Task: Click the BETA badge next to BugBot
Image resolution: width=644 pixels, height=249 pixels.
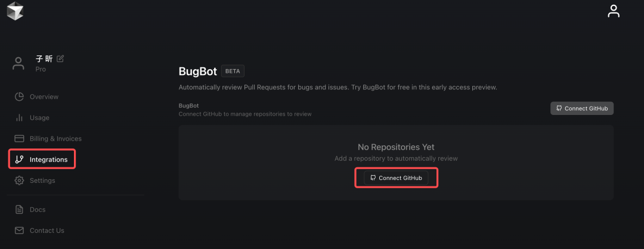Action: coord(233,71)
